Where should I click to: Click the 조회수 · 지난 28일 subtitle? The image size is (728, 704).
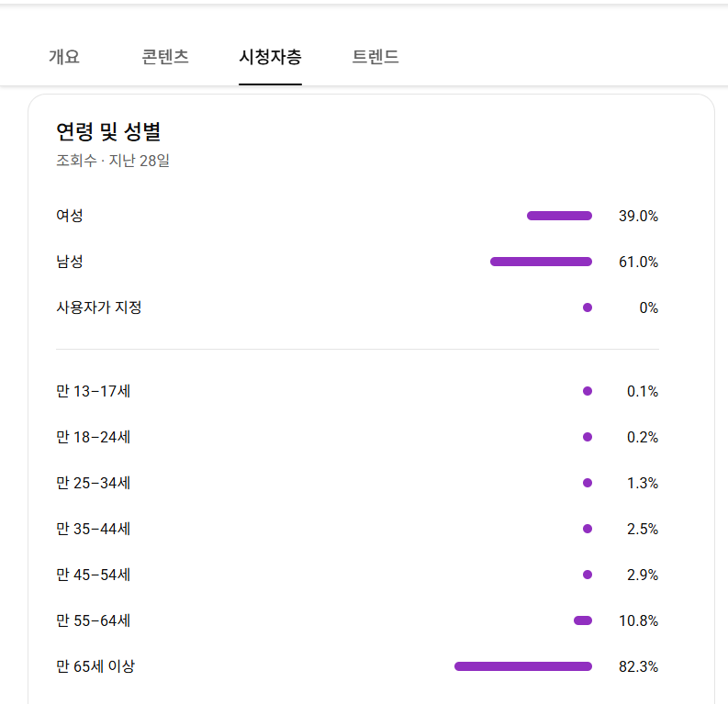(113, 161)
